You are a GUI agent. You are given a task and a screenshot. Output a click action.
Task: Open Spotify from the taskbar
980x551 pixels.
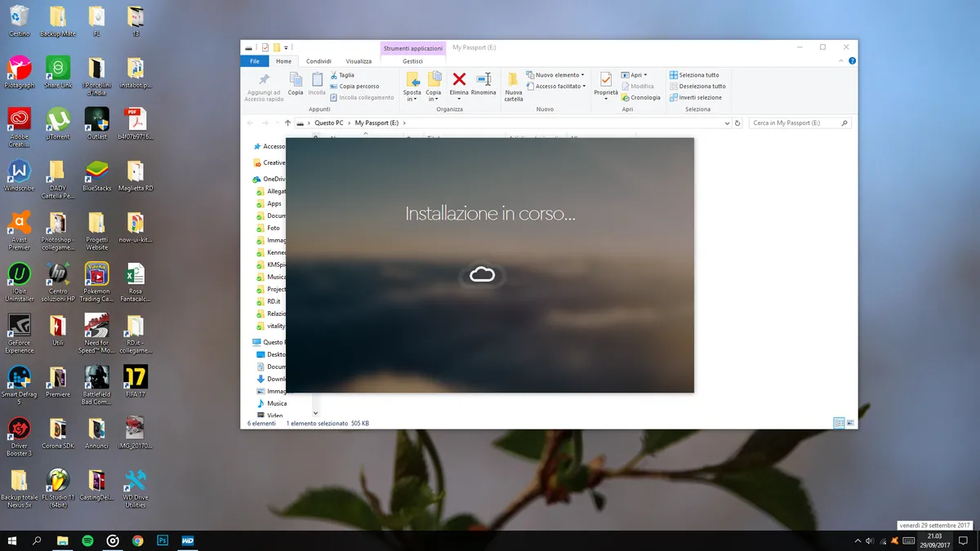[87, 540]
